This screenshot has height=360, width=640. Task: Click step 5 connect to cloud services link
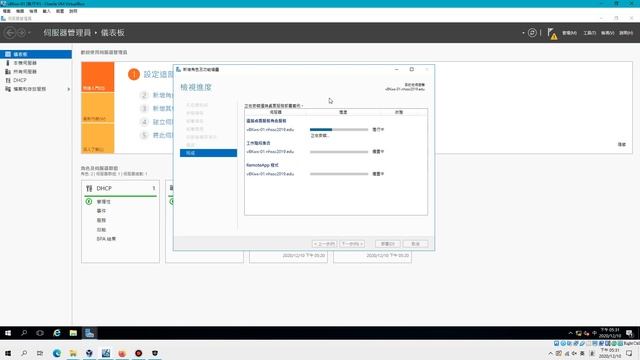coord(163,135)
